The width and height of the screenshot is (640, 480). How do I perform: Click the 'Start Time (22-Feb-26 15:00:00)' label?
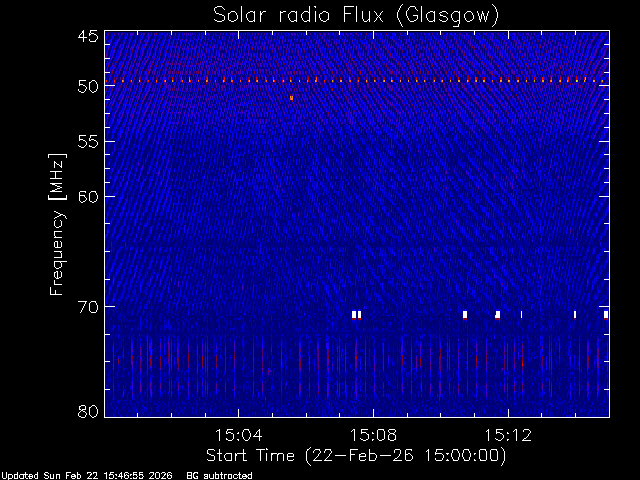pyautogui.click(x=356, y=456)
